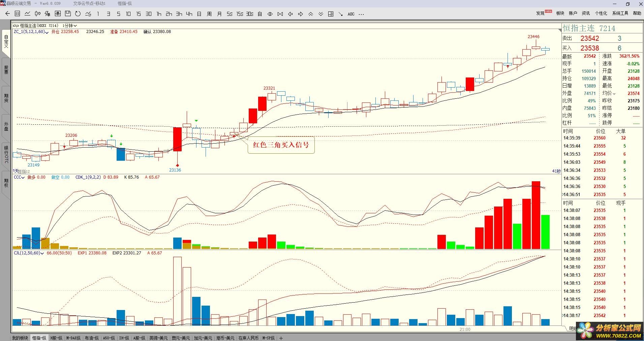The image size is (644, 341).
Task: Select the 银行OTC sidebar tab
Action: pyautogui.click(x=6, y=154)
